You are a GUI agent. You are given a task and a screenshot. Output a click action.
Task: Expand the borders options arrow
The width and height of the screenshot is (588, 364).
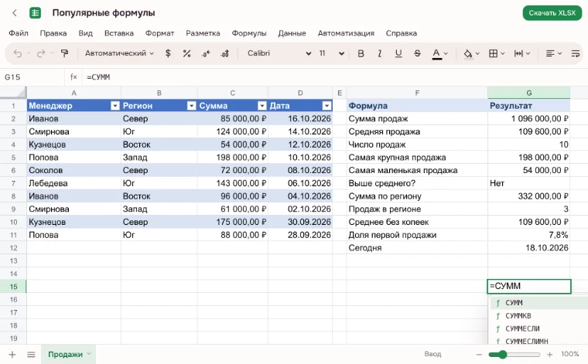click(x=502, y=53)
